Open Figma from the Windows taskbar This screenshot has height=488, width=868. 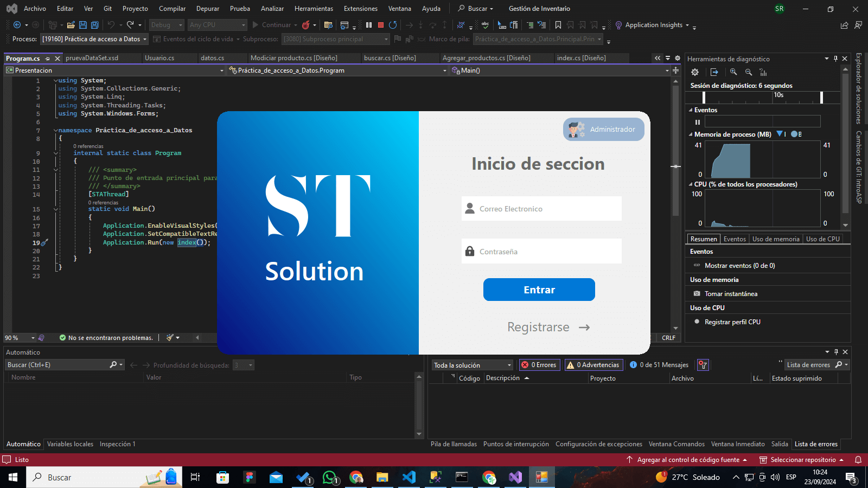tap(250, 477)
